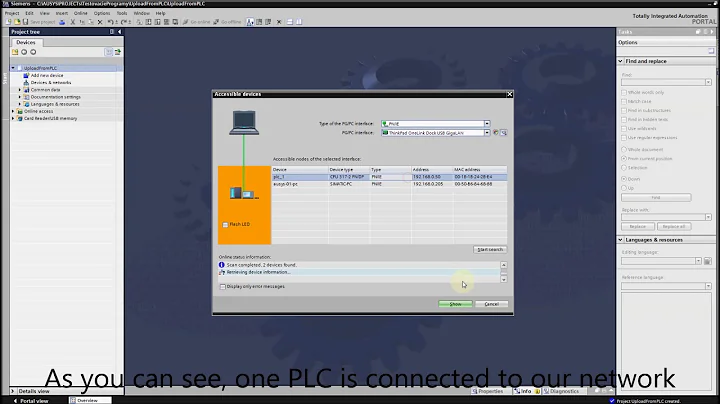720x404 pixels.
Task: Click the Cut scissors icon
Action: click(73, 22)
